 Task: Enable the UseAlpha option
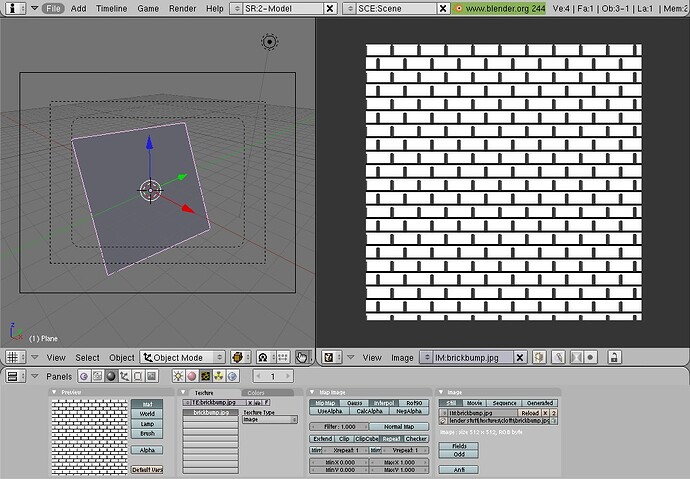coord(330,411)
